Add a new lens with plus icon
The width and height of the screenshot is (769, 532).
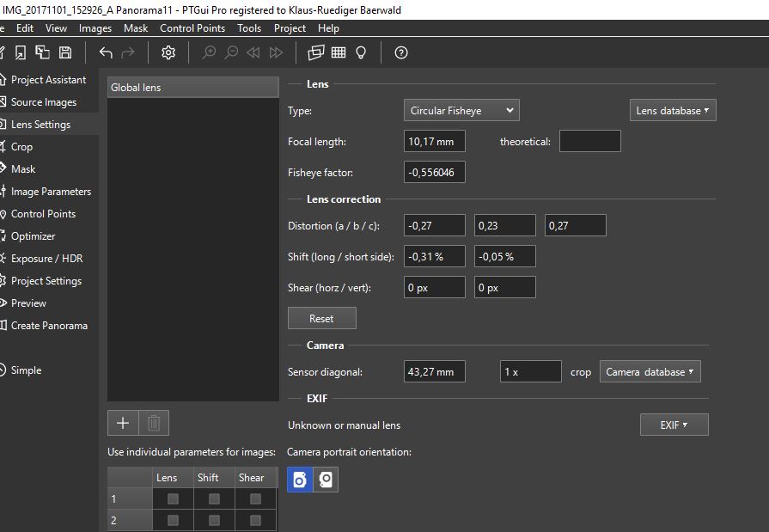pyautogui.click(x=122, y=423)
